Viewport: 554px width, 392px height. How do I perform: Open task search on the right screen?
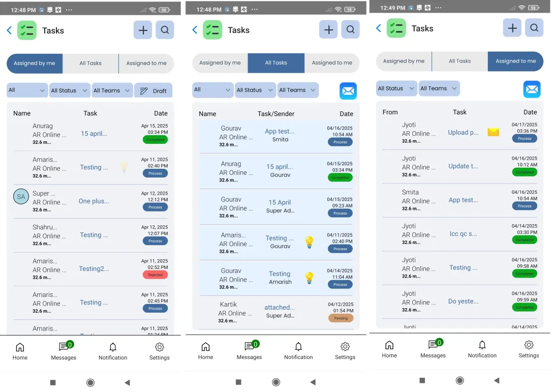click(x=534, y=27)
